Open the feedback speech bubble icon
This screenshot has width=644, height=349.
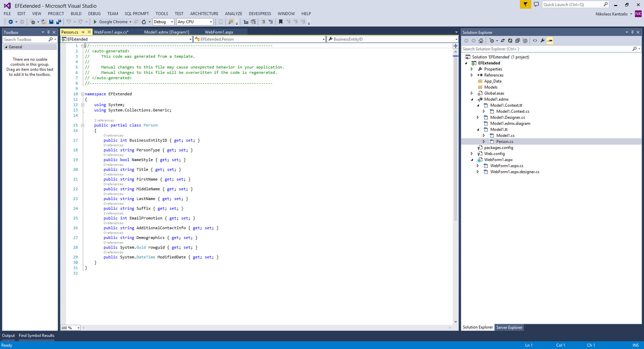click(536, 4)
